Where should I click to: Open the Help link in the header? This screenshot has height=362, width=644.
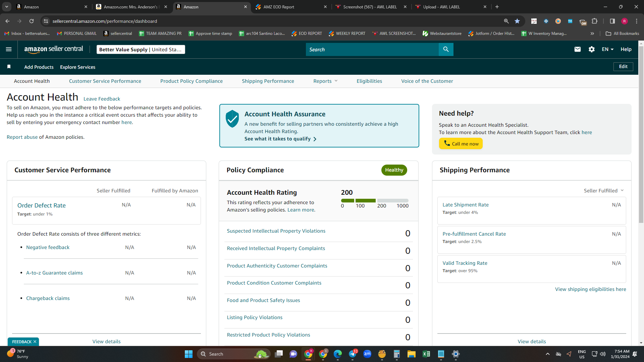(x=626, y=49)
